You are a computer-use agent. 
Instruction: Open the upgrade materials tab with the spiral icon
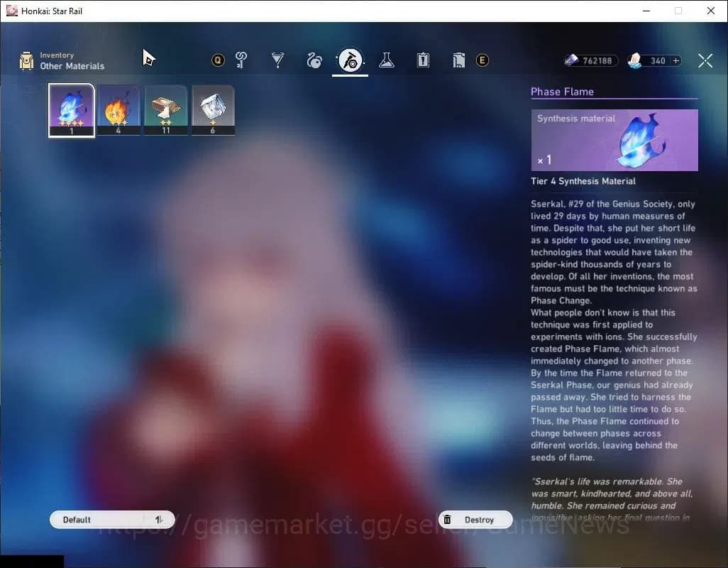coord(241,60)
